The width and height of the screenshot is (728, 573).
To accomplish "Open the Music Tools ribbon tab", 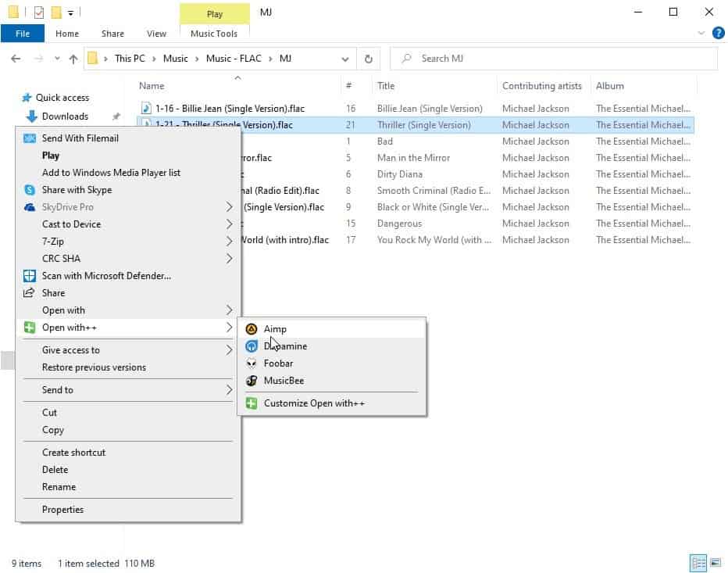I will 214,34.
